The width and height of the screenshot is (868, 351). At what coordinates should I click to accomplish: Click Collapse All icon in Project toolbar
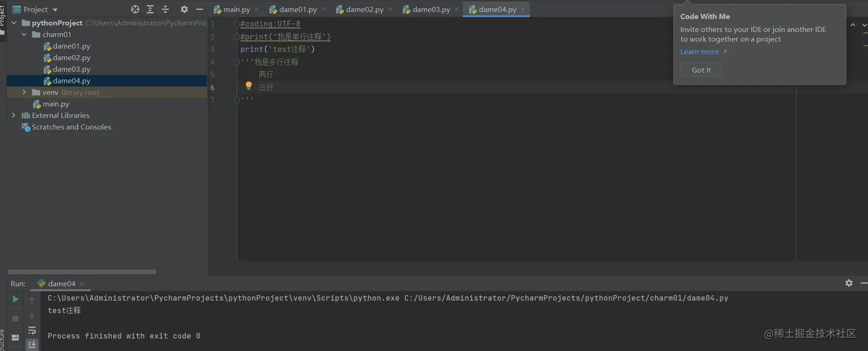pos(165,9)
